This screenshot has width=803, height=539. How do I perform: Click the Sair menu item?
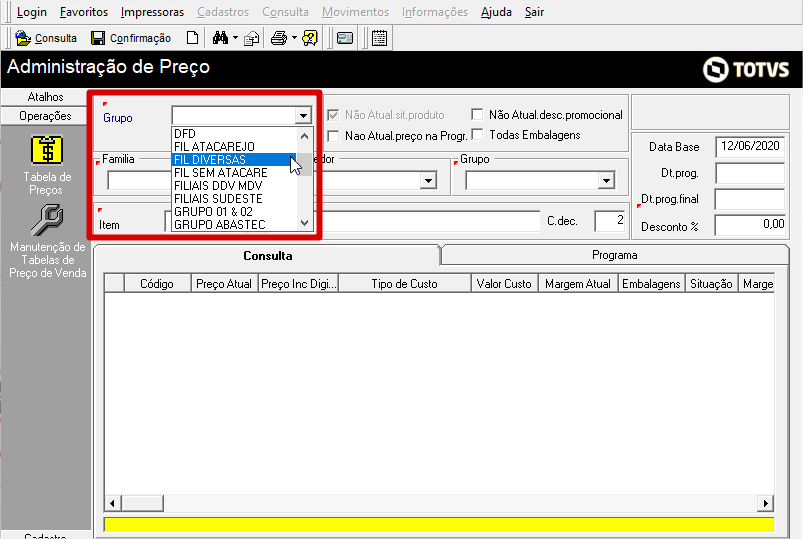[534, 12]
